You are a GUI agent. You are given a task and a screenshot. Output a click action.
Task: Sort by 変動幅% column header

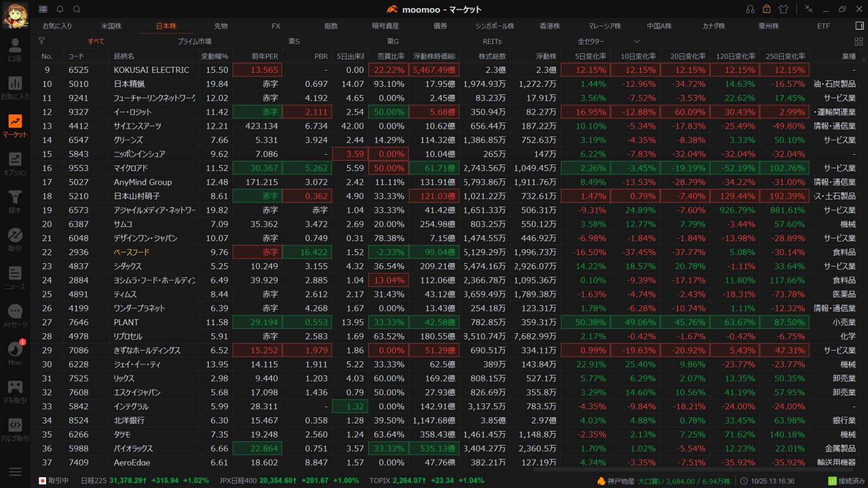(215, 56)
